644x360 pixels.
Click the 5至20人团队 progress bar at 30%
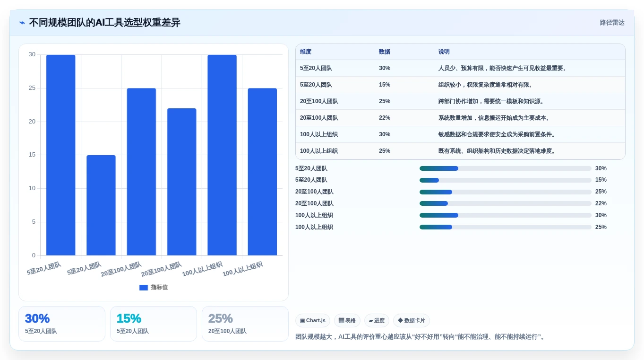(505, 168)
